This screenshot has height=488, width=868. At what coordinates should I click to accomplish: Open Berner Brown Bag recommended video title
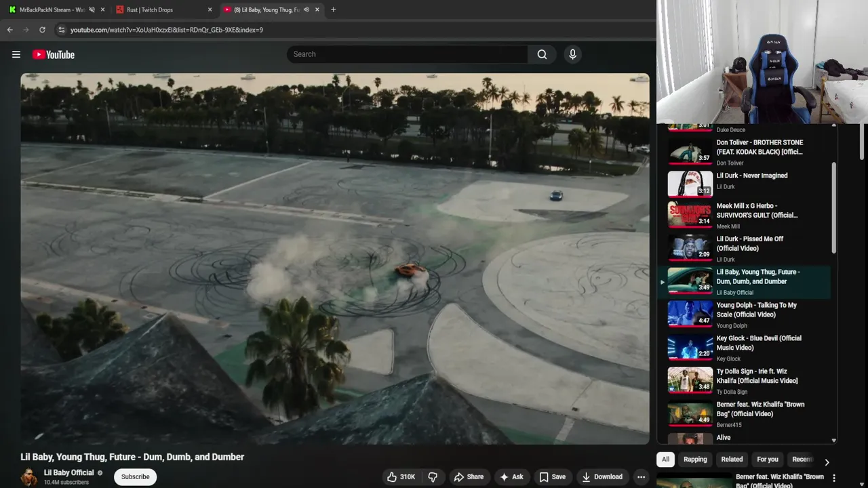pos(780,481)
